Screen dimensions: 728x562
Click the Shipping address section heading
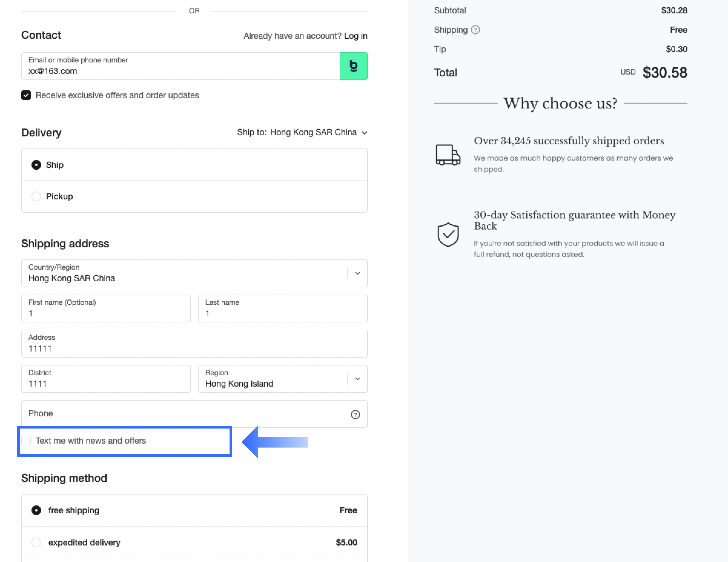[65, 243]
